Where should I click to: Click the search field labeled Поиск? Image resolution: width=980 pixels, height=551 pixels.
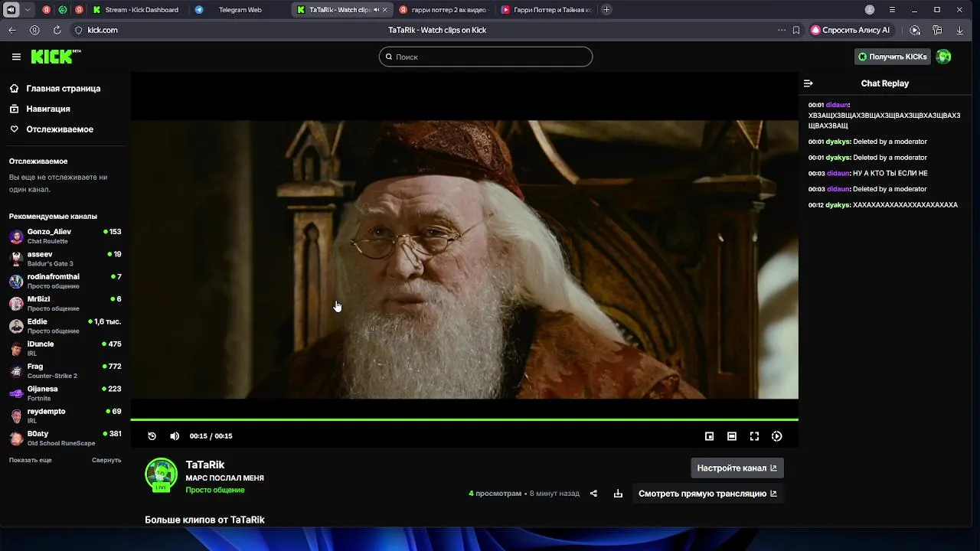(485, 57)
